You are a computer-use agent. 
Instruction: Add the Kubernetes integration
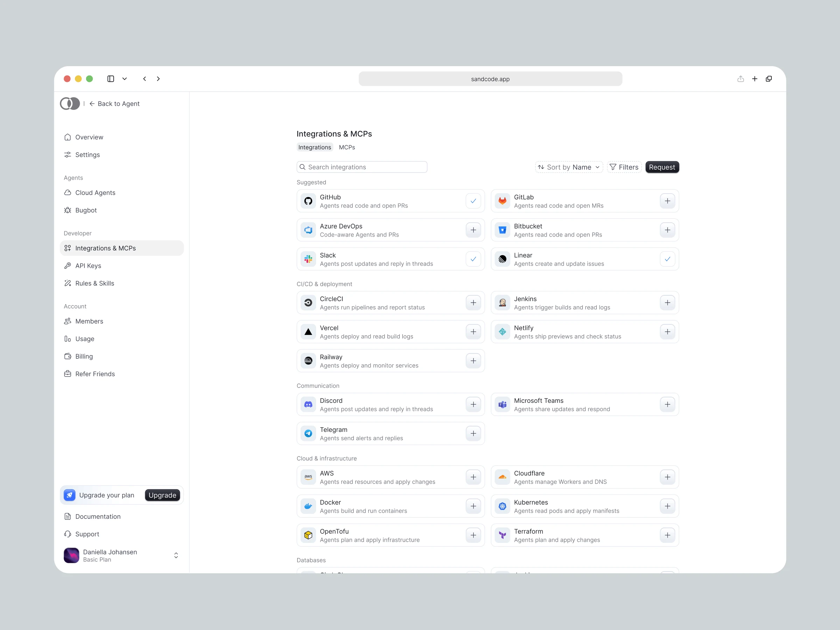[667, 506]
